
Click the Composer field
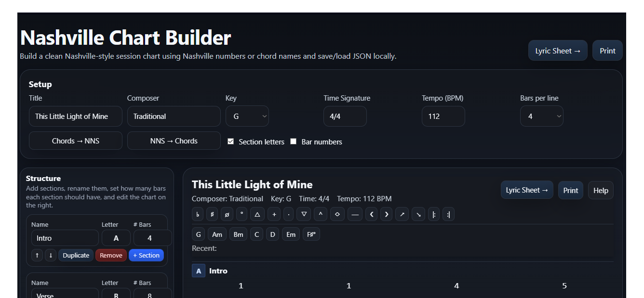(x=174, y=116)
